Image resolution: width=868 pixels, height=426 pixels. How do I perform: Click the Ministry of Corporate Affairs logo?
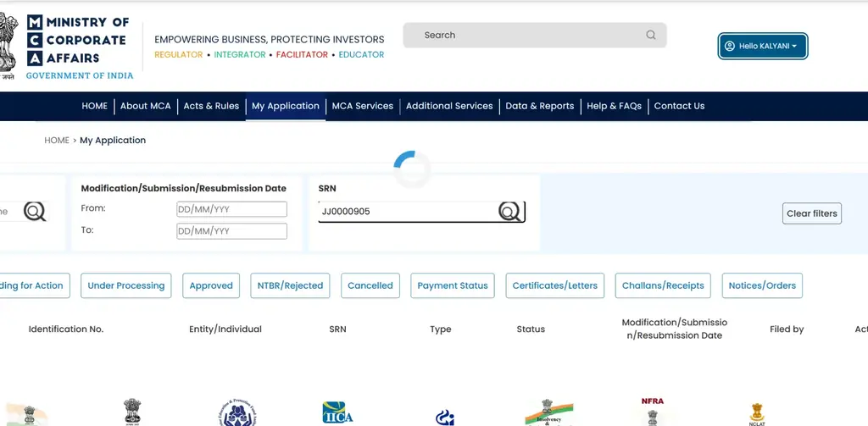[66, 47]
